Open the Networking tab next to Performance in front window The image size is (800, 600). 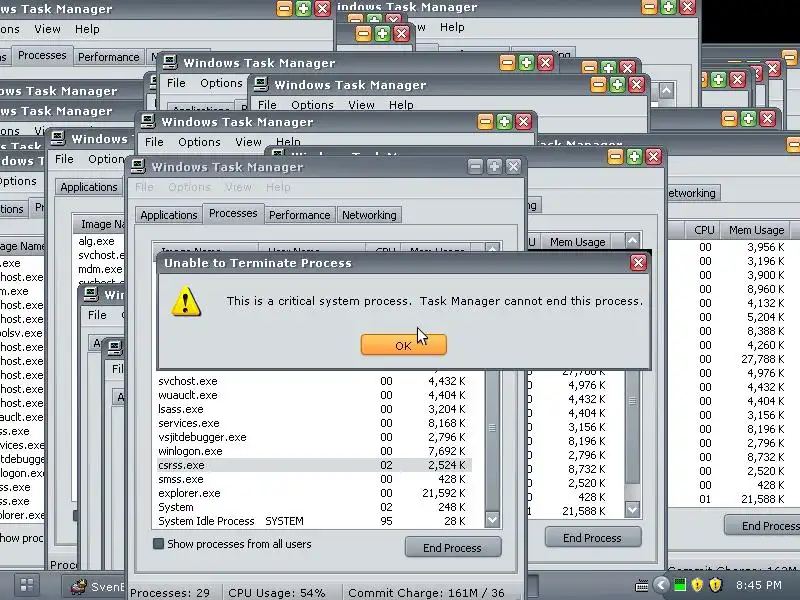point(369,215)
